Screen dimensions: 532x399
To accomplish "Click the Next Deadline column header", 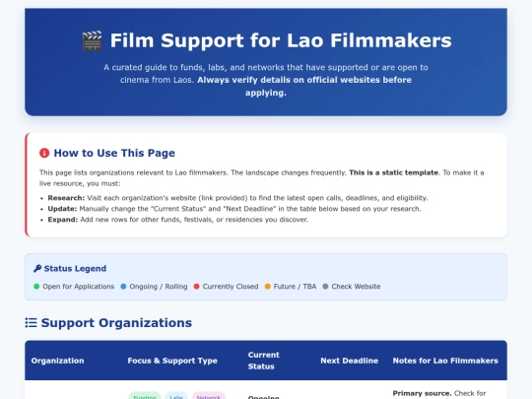I will (x=349, y=361).
